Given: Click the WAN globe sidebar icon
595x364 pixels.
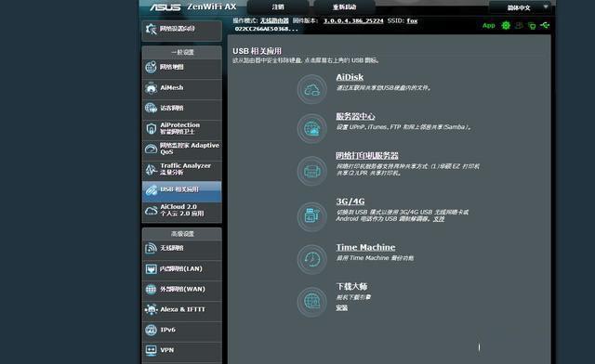Looking at the screenshot, I should pyautogui.click(x=151, y=290).
